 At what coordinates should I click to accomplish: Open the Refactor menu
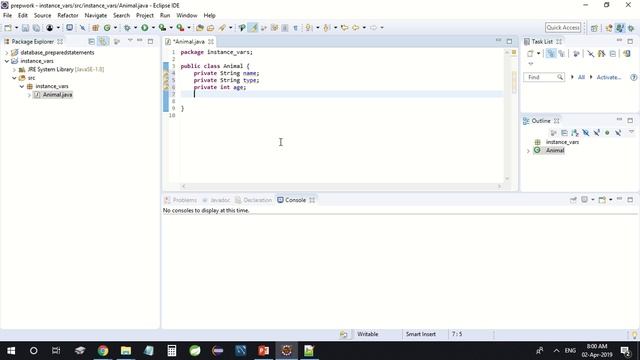68,16
